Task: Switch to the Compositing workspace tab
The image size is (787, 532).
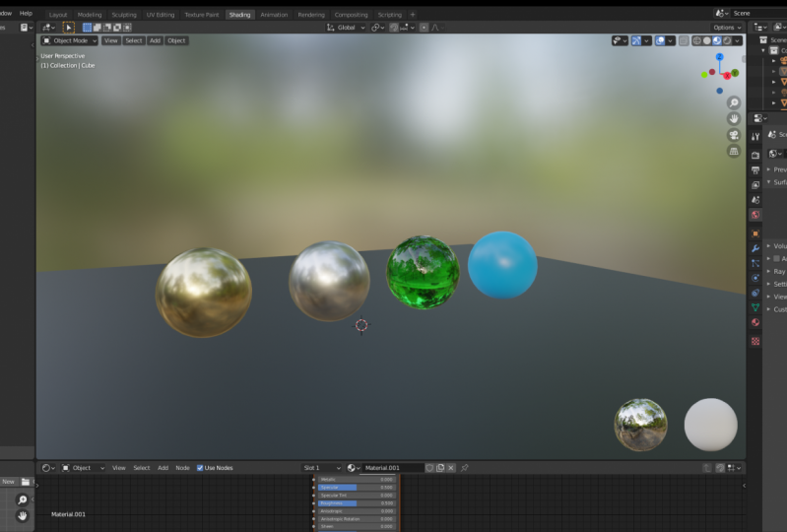Action: tap(351, 15)
